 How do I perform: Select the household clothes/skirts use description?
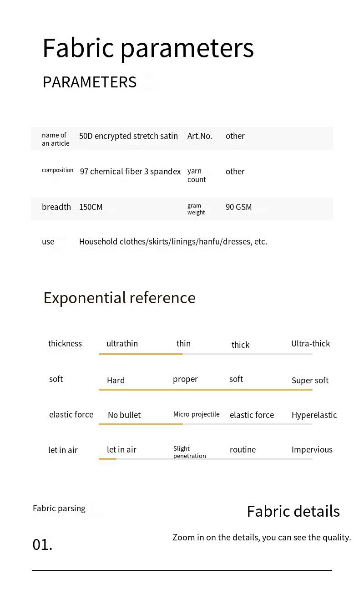tap(173, 242)
